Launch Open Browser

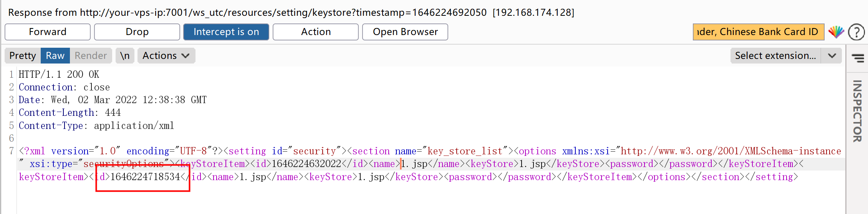[405, 32]
